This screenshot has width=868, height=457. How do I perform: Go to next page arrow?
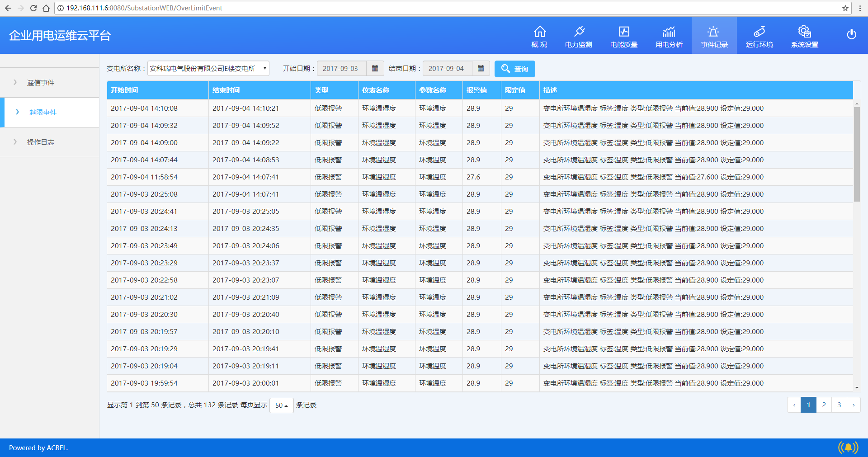(854, 405)
